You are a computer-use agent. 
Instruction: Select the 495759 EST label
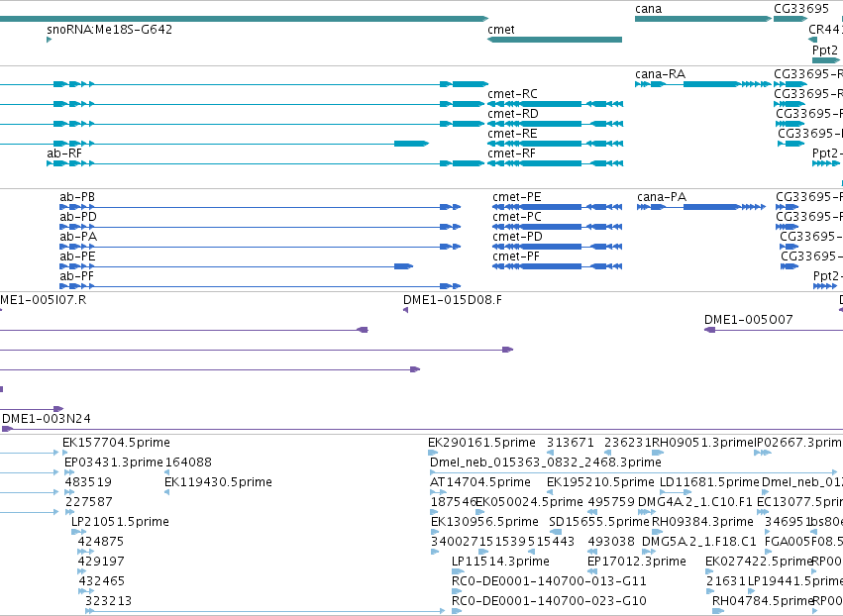(x=611, y=502)
